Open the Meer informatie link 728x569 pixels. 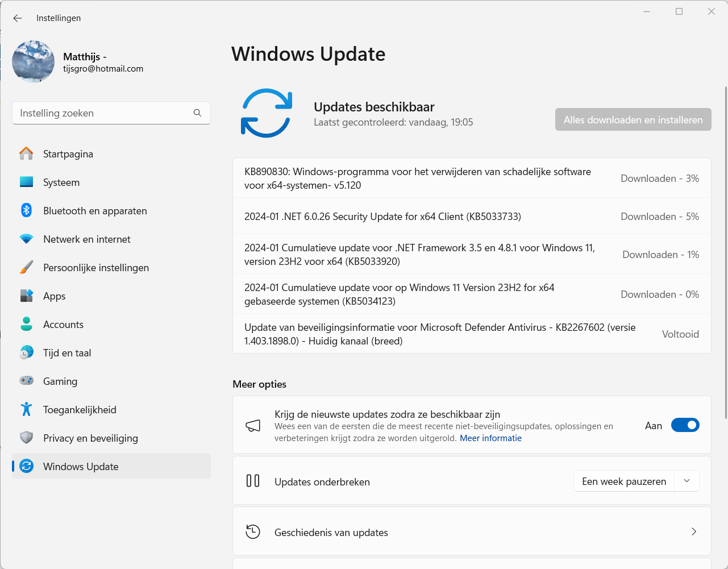pos(490,438)
